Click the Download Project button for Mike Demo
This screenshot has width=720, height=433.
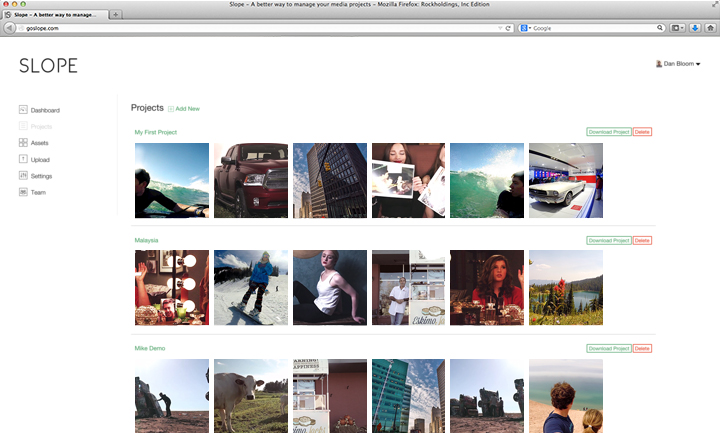click(608, 348)
